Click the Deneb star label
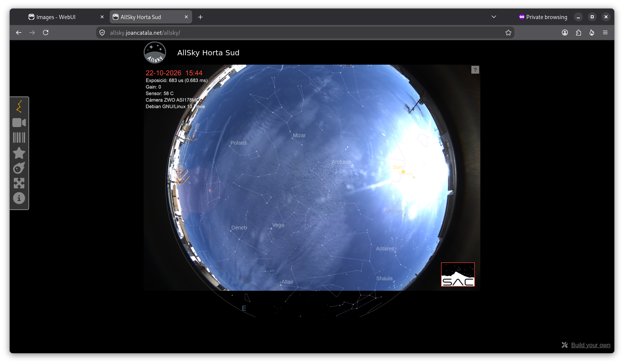 pyautogui.click(x=239, y=228)
